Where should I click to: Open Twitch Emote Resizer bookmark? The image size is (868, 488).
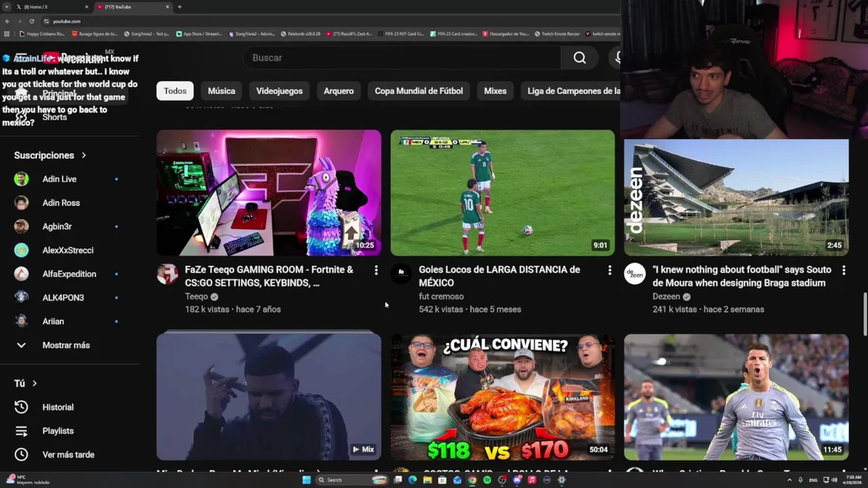point(557,34)
